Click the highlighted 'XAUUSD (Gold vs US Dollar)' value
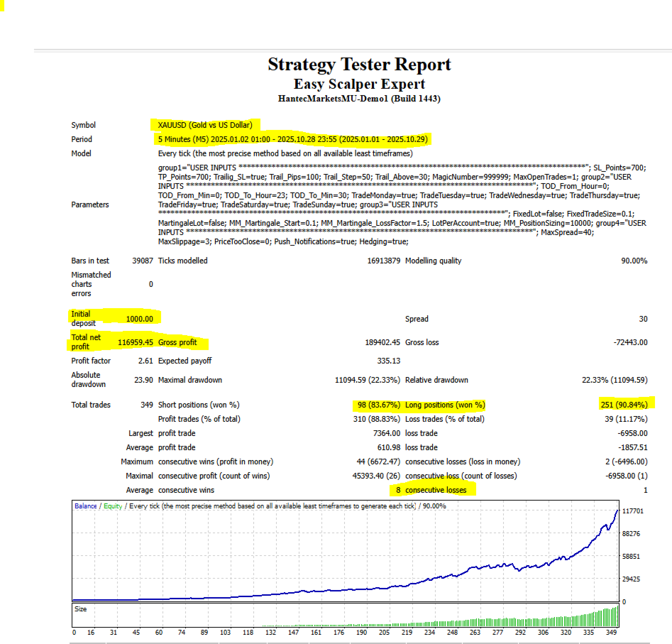Screen dimensions: 672x644 coord(205,125)
